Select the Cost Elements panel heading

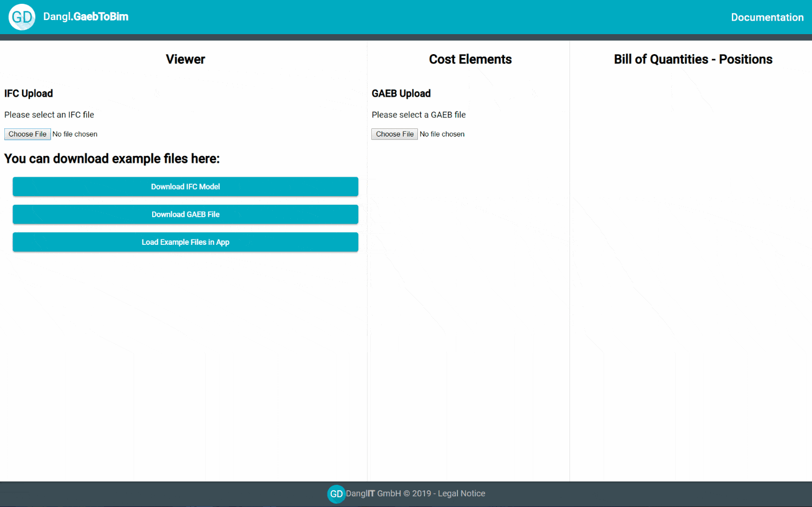click(x=470, y=59)
